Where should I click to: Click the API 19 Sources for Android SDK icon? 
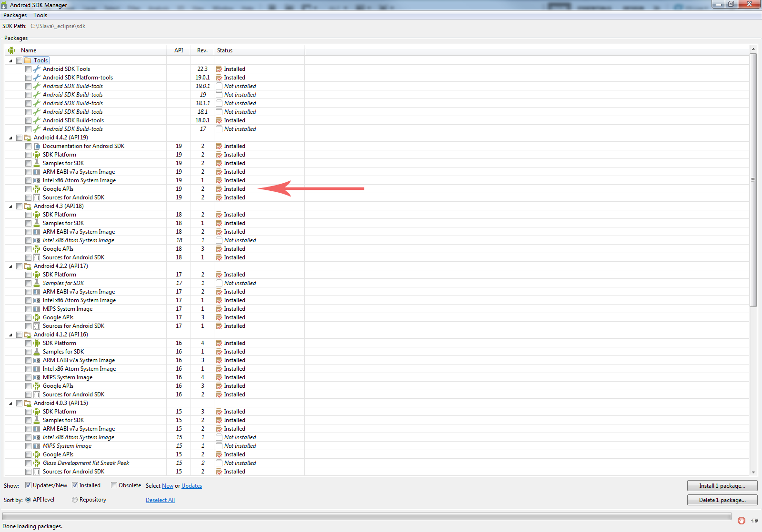point(37,197)
